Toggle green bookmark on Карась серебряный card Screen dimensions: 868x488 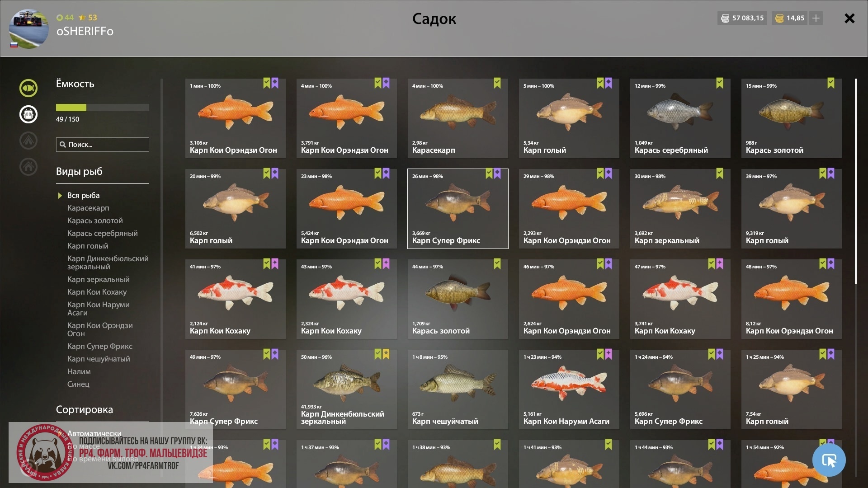click(720, 83)
